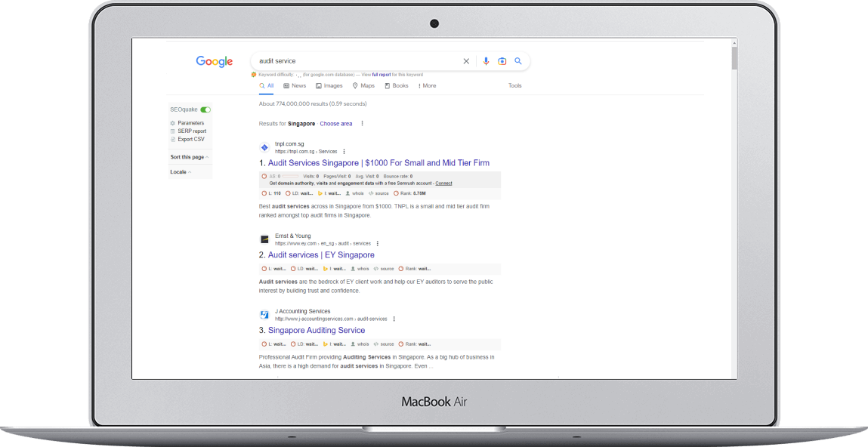Open search by image camera icon
868x447 pixels.
coord(502,61)
